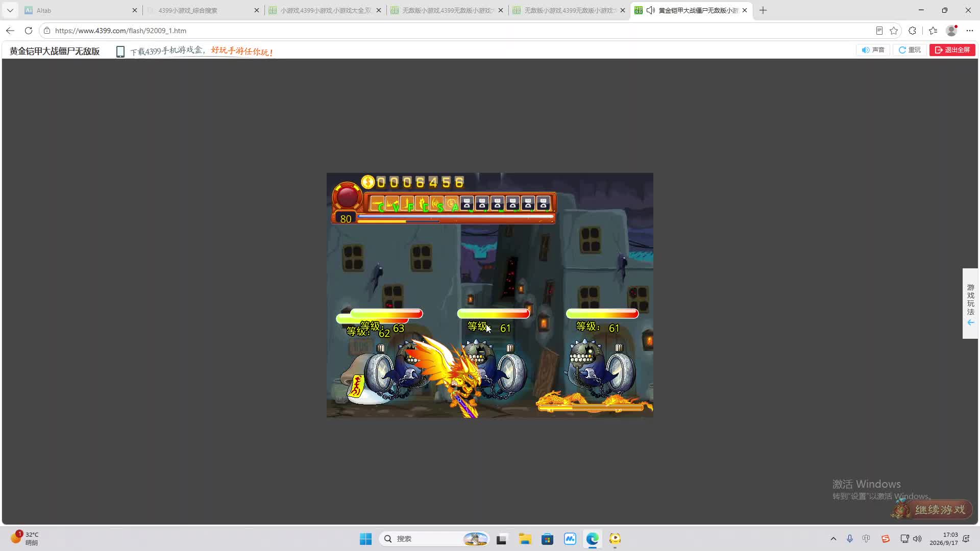Toggle game sound with the 声音 button
The image size is (980, 551).
tap(873, 50)
